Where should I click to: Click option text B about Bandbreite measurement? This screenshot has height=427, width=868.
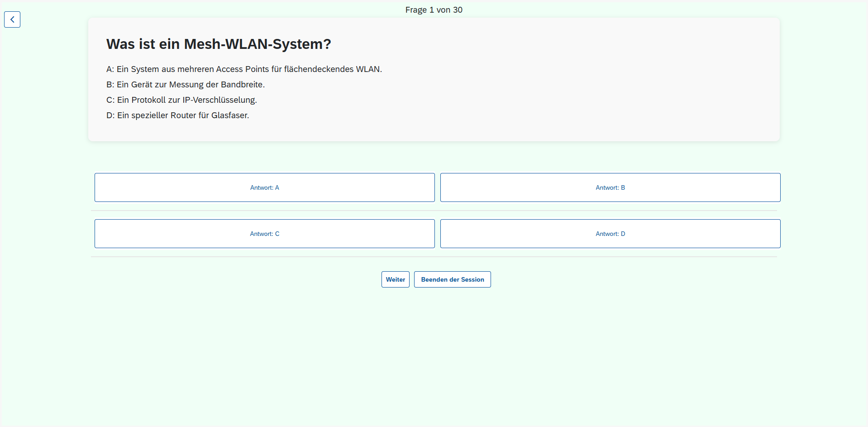click(186, 85)
